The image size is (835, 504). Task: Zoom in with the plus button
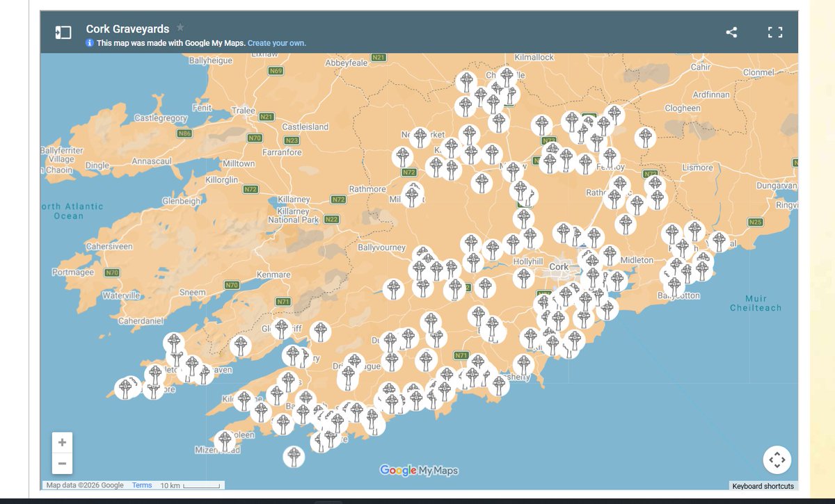point(62,443)
